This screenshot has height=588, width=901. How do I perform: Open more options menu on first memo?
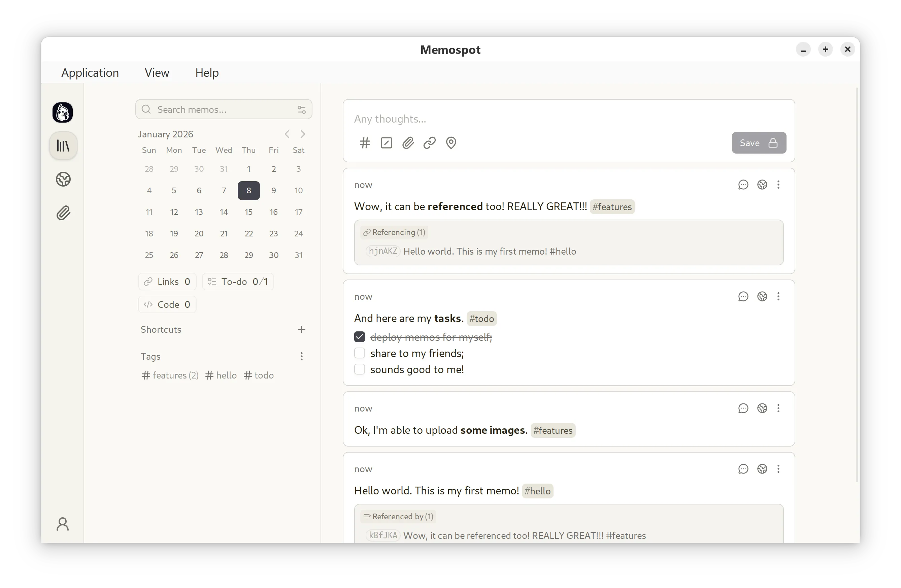(x=778, y=185)
